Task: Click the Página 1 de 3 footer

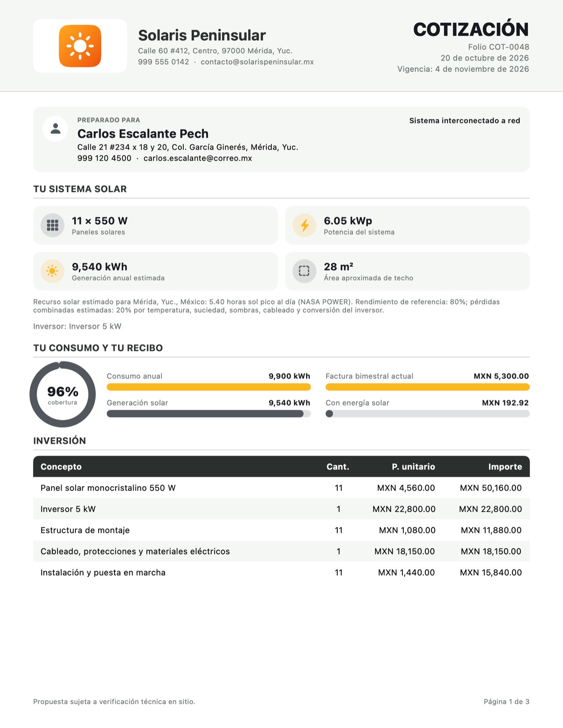Action: (x=507, y=702)
